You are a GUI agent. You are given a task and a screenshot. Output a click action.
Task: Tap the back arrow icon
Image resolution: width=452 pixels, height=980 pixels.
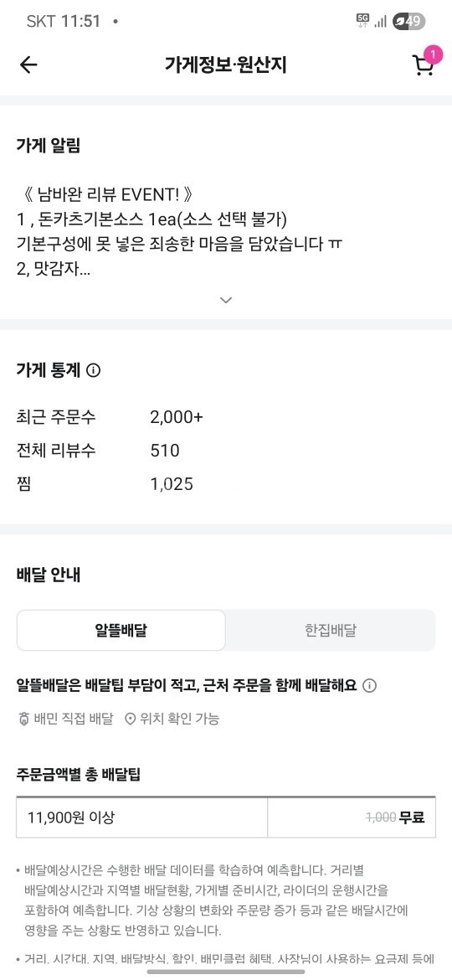[x=28, y=64]
